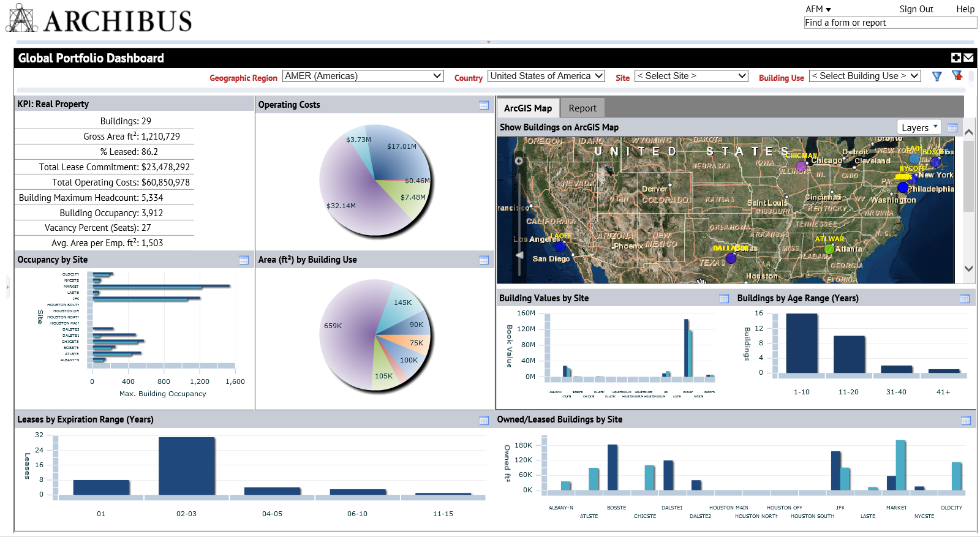
Task: Select the ArcGIS Map tab
Action: pos(527,108)
